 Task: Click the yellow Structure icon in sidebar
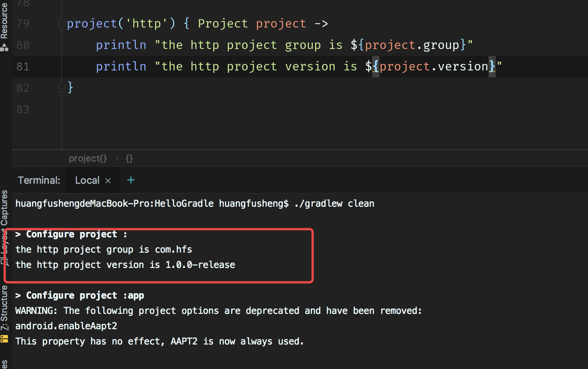(x=4, y=339)
